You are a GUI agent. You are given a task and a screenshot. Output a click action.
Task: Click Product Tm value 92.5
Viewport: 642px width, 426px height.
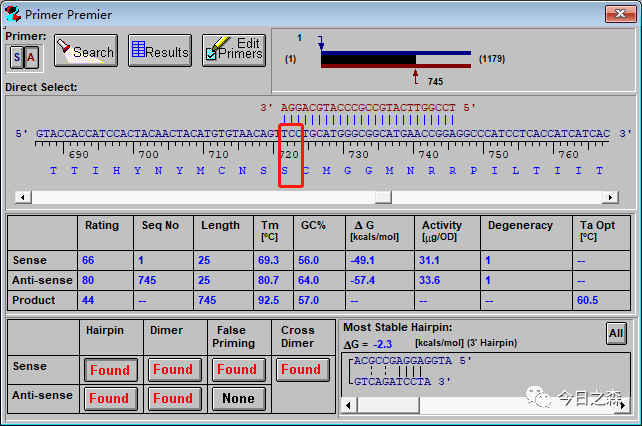pos(269,300)
